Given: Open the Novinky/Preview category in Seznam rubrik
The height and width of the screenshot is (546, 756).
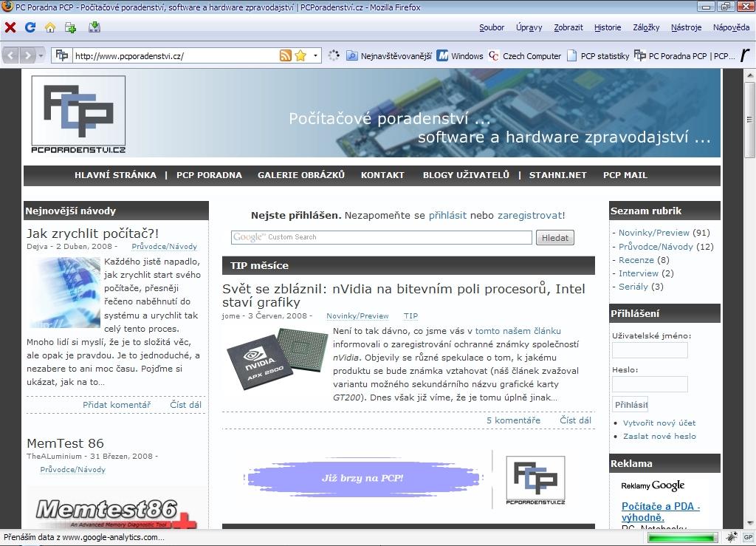Looking at the screenshot, I should tap(654, 233).
